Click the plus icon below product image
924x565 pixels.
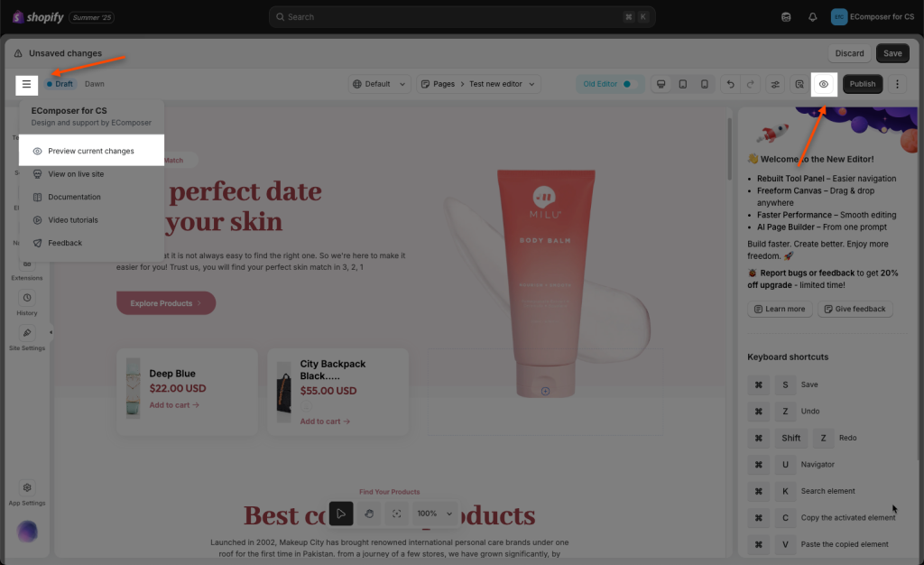pos(546,391)
